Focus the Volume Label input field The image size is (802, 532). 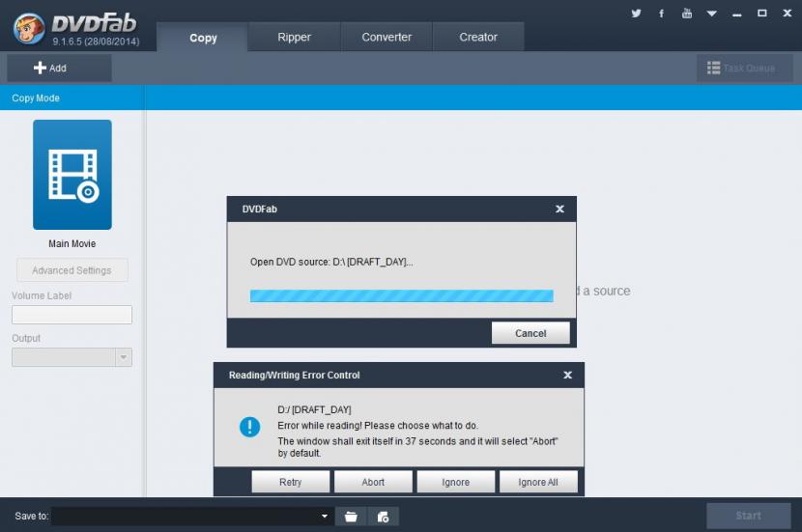[x=72, y=315]
